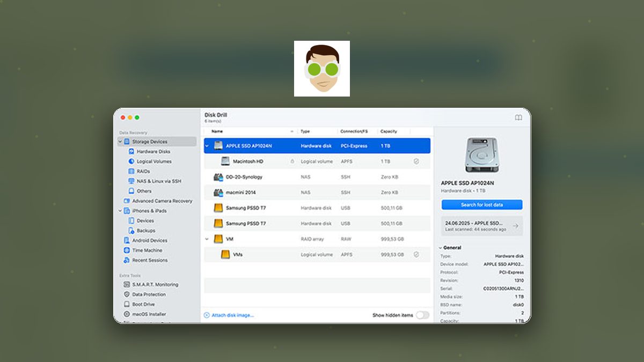Screen dimensions: 644x362
Task: Click the iPhones & iPads icon
Action: point(127,211)
